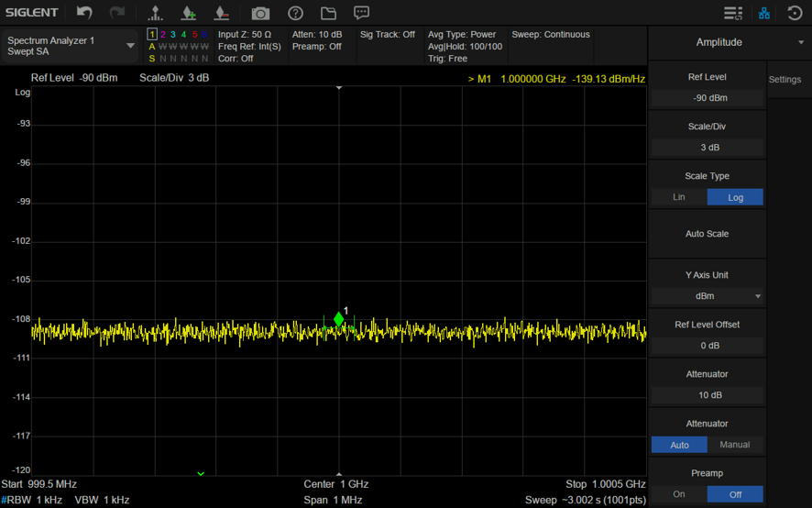Undo the last action
This screenshot has height=508, width=812.
click(x=84, y=13)
